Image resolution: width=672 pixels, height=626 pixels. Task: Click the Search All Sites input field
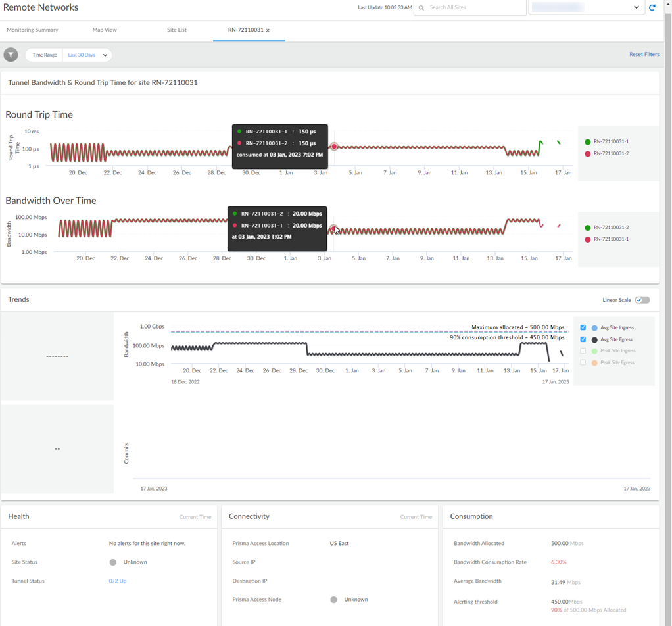coord(473,7)
